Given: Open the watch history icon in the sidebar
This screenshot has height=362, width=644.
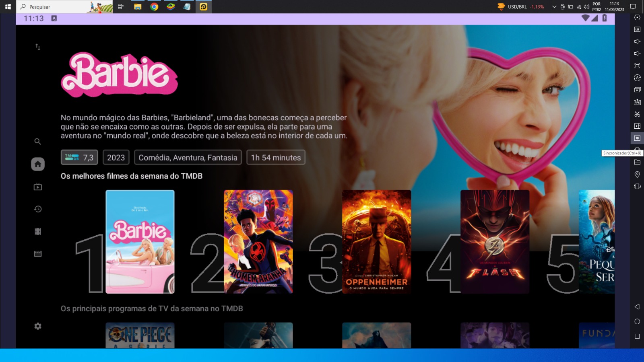Looking at the screenshot, I should click(x=38, y=209).
